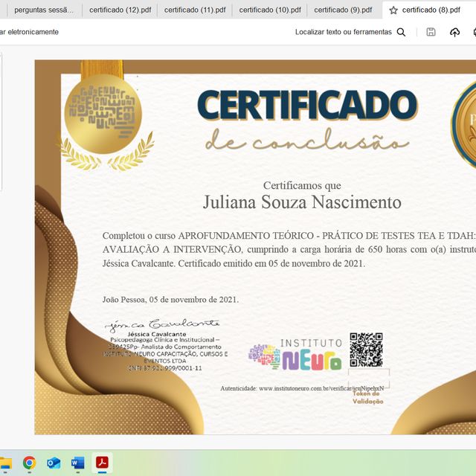Switch to certificado (10).pdf tab
The width and height of the screenshot is (476, 476).
click(270, 10)
